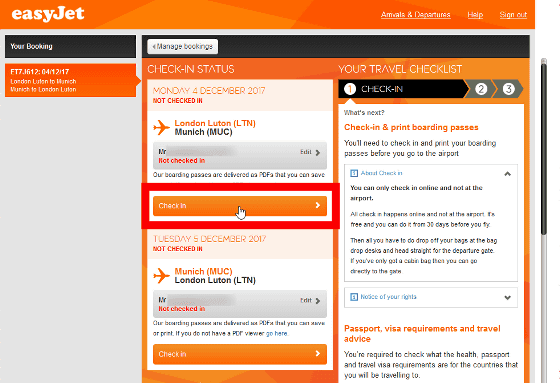Open the 'go here' PDF viewer link
This screenshot has height=383, width=560.
click(276, 333)
